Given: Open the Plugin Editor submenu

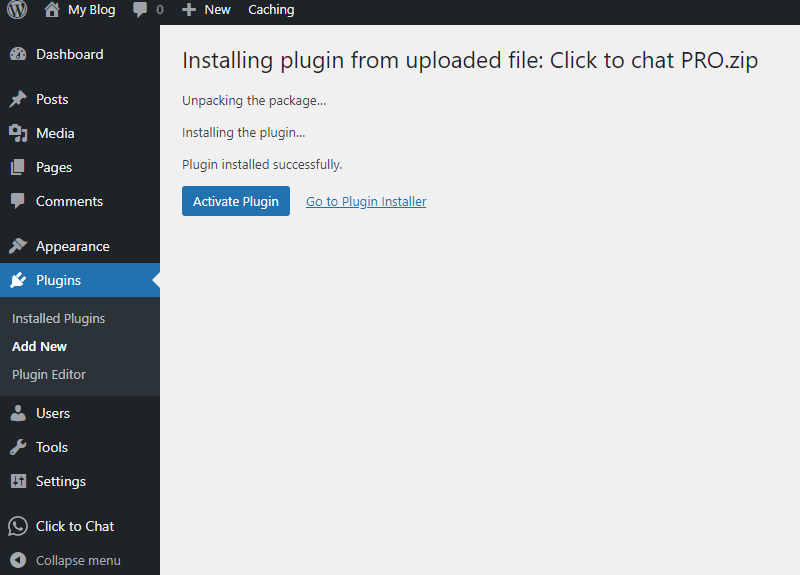Looking at the screenshot, I should (x=49, y=374).
